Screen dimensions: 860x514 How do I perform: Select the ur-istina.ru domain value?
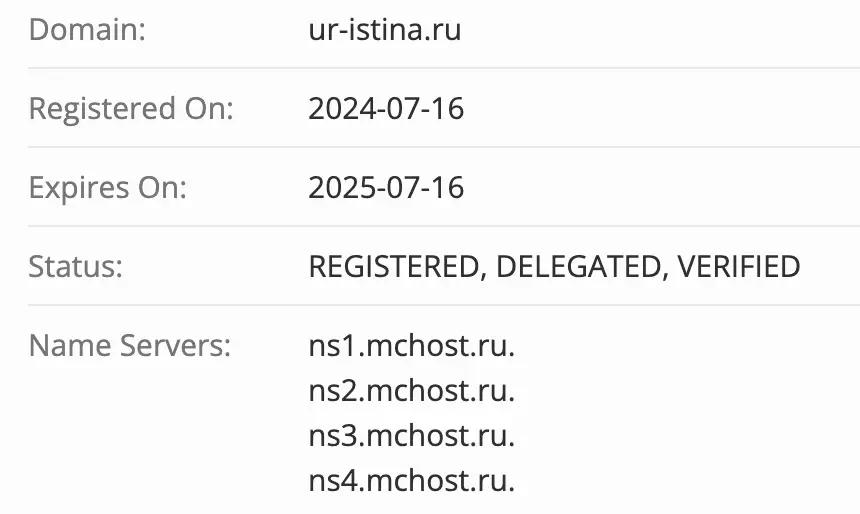tap(385, 29)
